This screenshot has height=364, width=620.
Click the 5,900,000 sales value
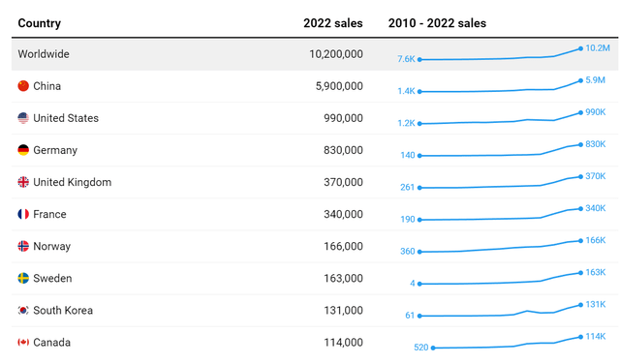coord(339,86)
